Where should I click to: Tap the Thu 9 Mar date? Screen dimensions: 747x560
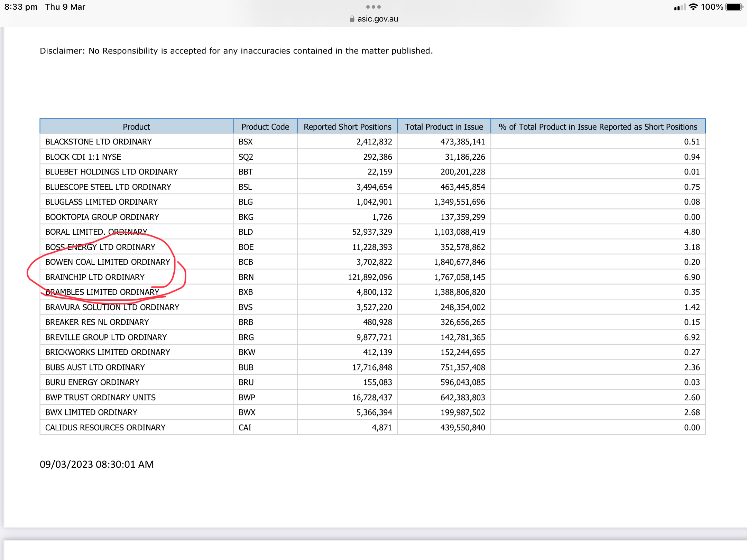tap(65, 7)
